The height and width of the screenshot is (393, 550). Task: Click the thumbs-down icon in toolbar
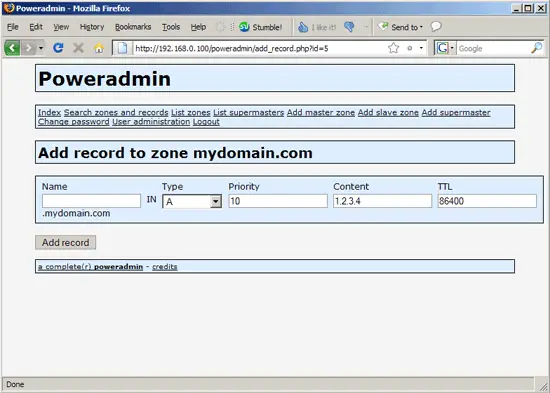pos(349,27)
